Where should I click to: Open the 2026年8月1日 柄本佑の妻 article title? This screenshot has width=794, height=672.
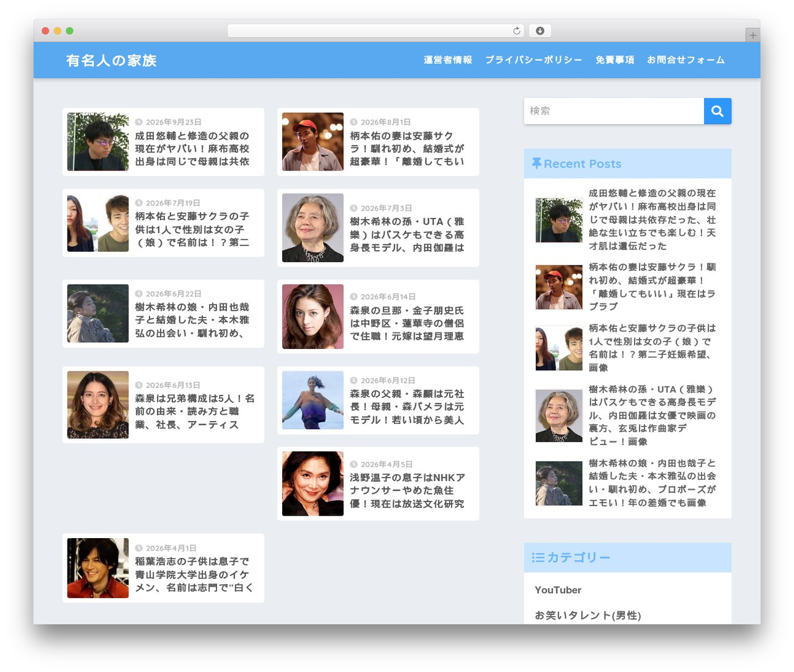point(407,149)
